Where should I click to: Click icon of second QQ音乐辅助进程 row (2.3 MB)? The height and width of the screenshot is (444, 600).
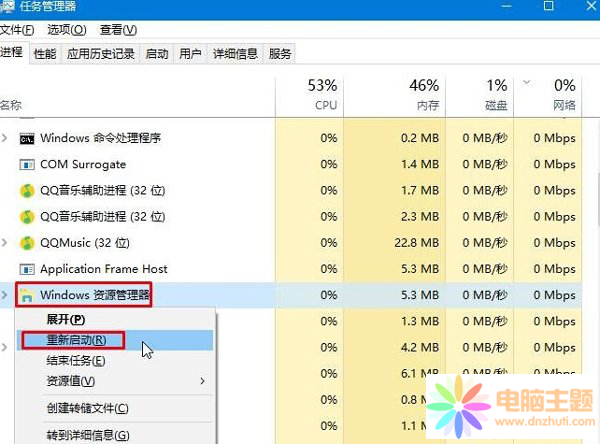(x=27, y=217)
